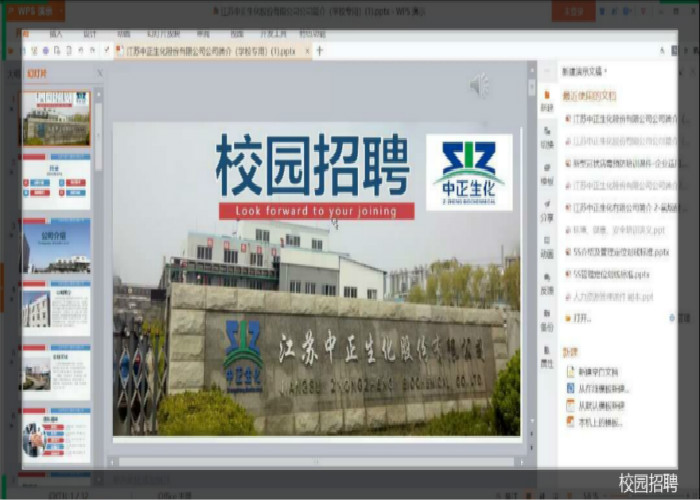Open the 新建演示文稿 pane dropdown
Screen dimensions: 700x500
(x=584, y=71)
